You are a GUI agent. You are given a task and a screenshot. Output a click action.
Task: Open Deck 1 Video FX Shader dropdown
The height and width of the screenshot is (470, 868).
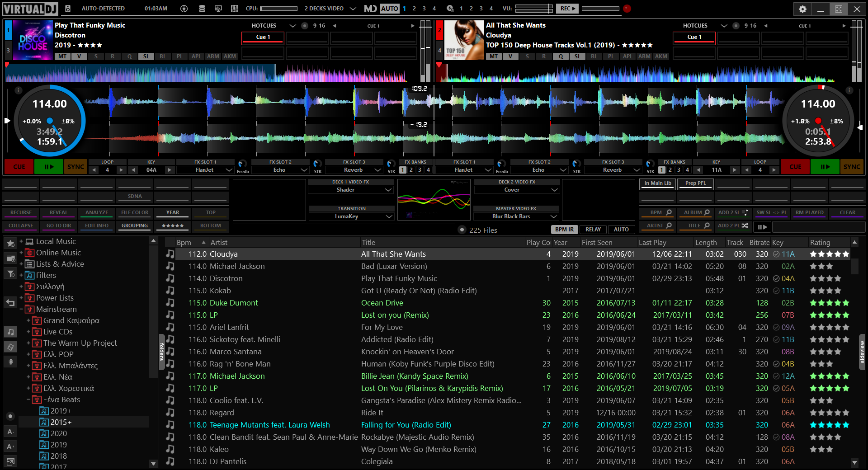tap(351, 190)
